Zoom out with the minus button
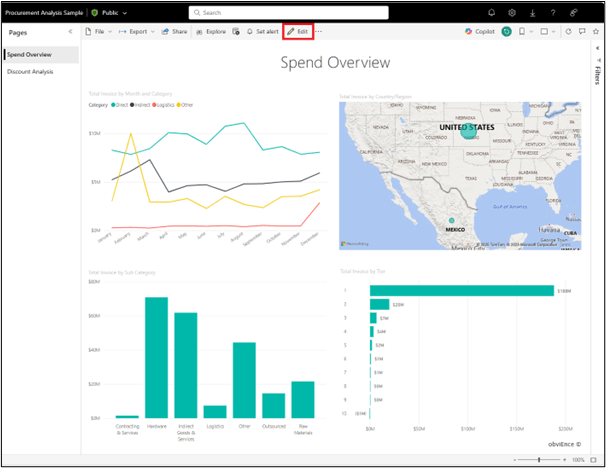The width and height of the screenshot is (606, 468). point(515,460)
